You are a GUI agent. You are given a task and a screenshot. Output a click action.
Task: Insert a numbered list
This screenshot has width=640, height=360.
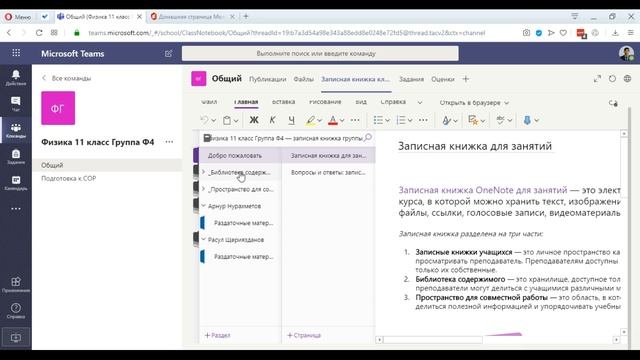coord(401,120)
